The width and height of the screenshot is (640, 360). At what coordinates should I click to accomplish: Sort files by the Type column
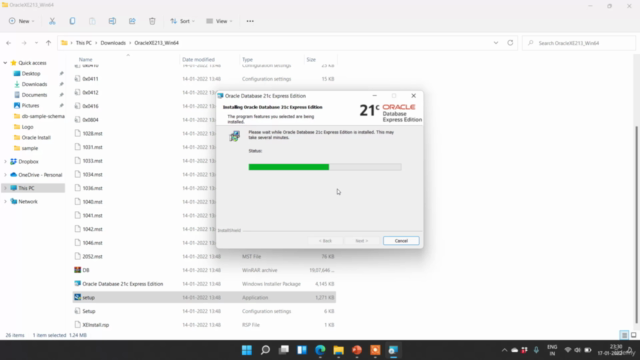(247, 60)
